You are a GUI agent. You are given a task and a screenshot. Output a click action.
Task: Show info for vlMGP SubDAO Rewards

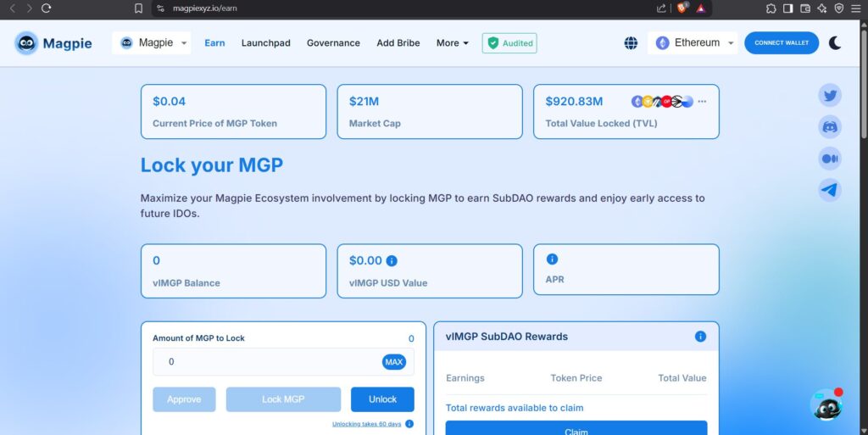(x=700, y=337)
